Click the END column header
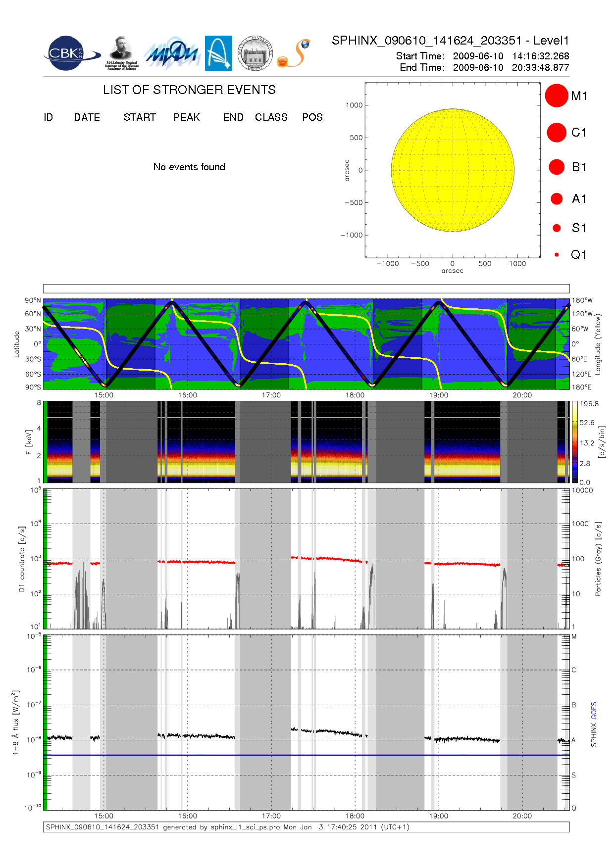The height and width of the screenshot is (868, 614). [x=233, y=117]
